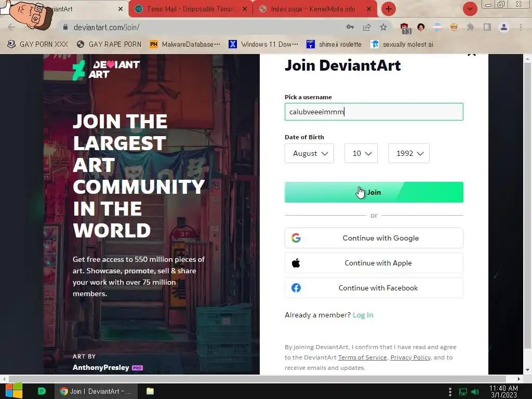Continue with Facebook sign-up
The height and width of the screenshot is (399, 532).
(374, 288)
